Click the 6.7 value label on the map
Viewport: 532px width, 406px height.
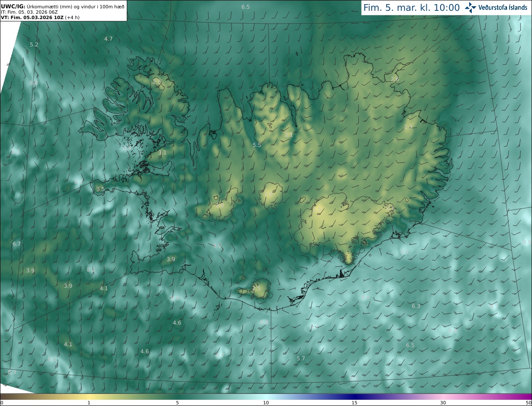coord(17,244)
